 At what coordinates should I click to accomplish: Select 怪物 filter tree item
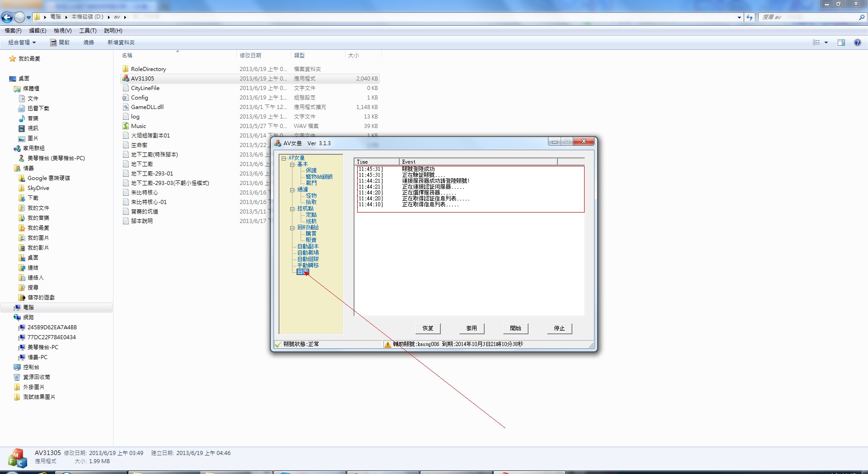coord(311,196)
